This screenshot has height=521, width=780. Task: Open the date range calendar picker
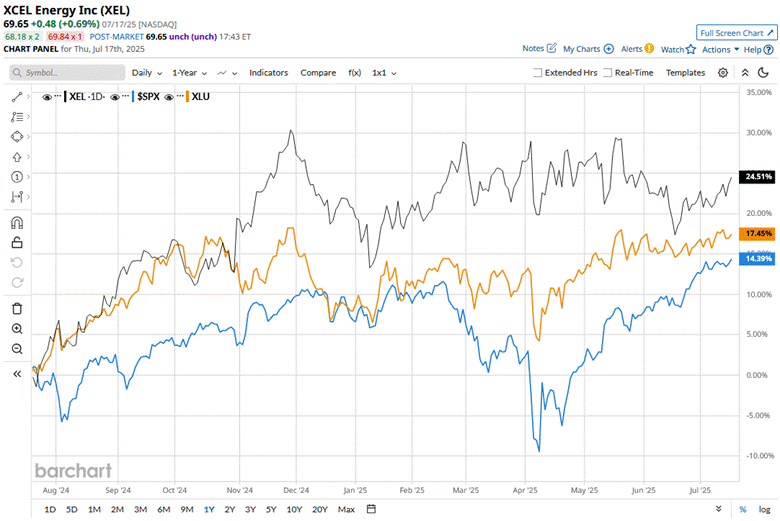pos(371,509)
